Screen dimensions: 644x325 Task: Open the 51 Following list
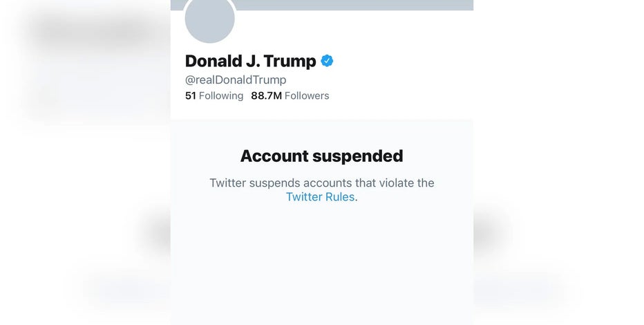214,95
